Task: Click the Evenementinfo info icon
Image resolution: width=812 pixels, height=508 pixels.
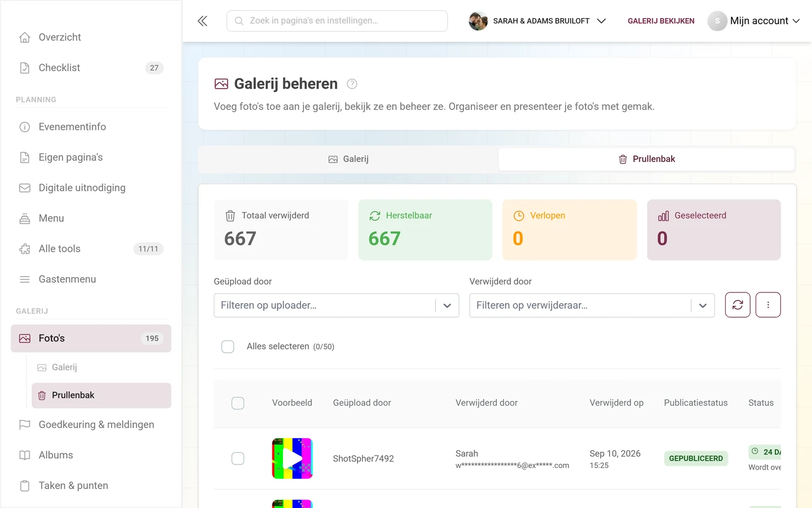Action: (25, 127)
